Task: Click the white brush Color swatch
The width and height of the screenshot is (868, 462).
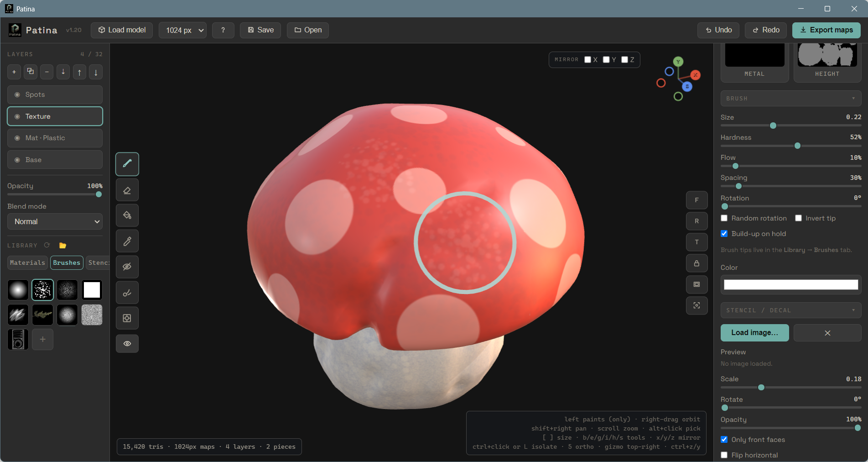Action: (x=791, y=285)
